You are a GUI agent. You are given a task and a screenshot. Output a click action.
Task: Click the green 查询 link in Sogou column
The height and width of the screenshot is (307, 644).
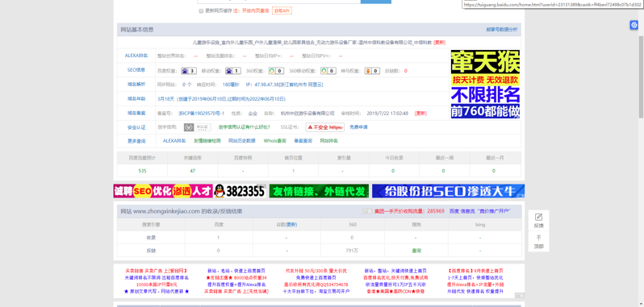(416, 251)
